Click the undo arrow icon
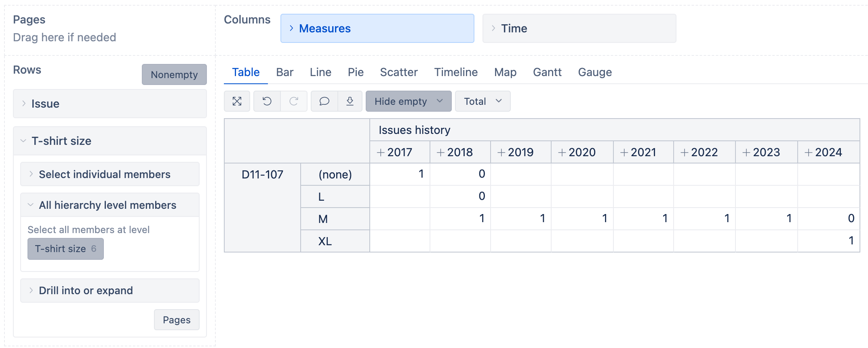The height and width of the screenshot is (348, 868). click(x=267, y=101)
